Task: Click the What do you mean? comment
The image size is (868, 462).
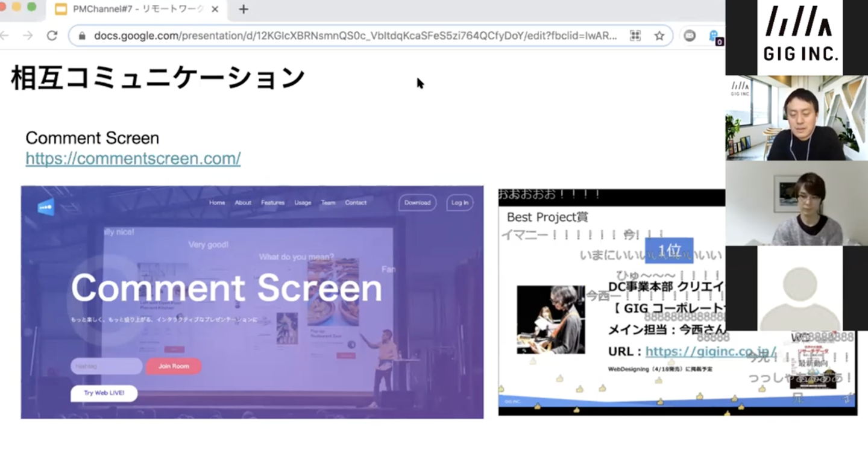Action: click(x=297, y=257)
